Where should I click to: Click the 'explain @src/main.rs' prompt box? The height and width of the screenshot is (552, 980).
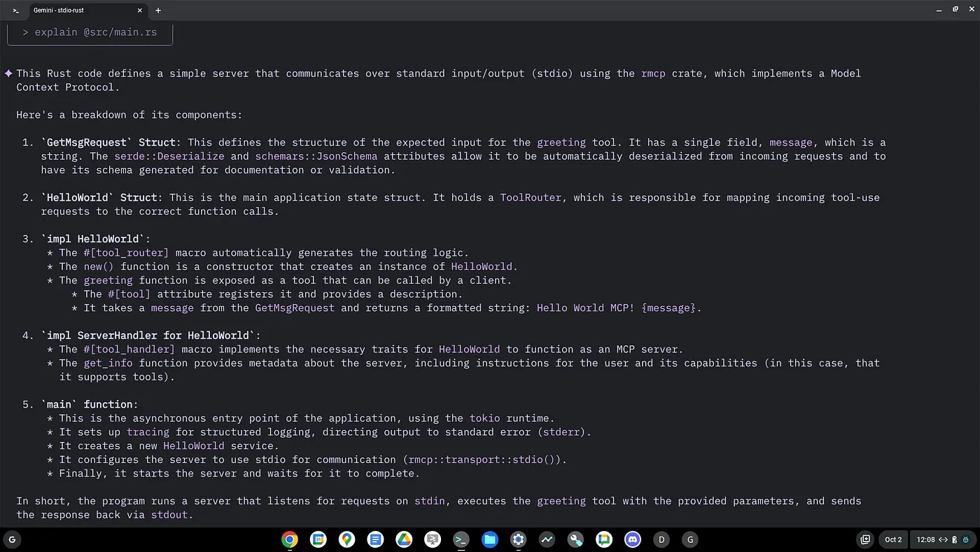coord(90,33)
